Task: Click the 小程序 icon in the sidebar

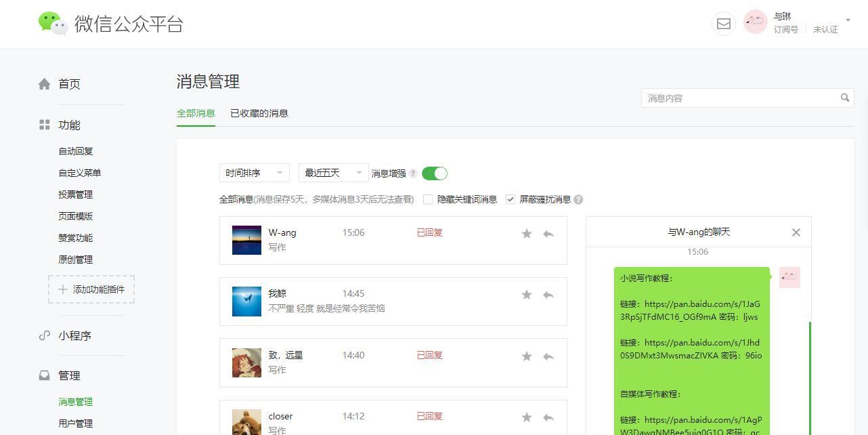Action: pos(44,335)
